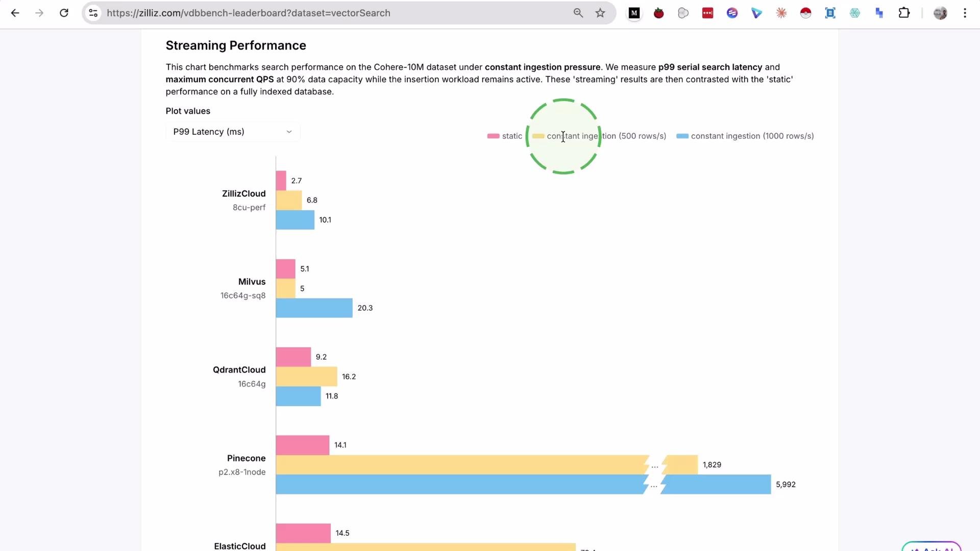Click the zilliz.com URL address field
The image size is (980, 551).
click(249, 13)
